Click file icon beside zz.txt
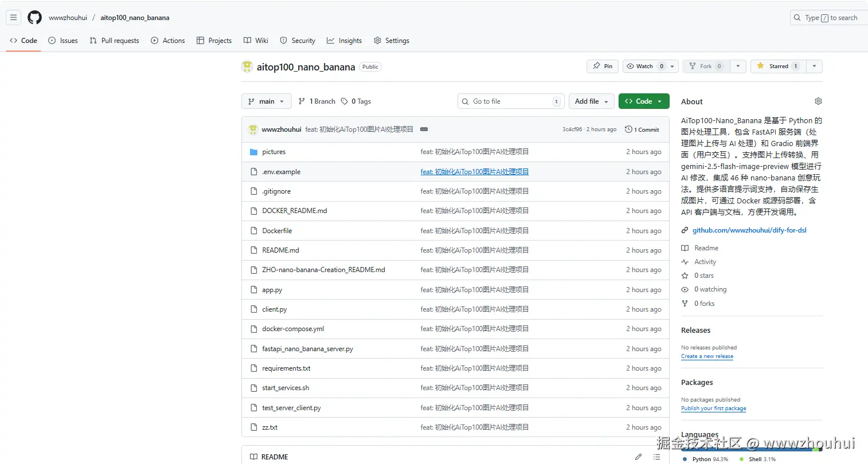Viewport: 868px width, 464px height. (x=254, y=427)
